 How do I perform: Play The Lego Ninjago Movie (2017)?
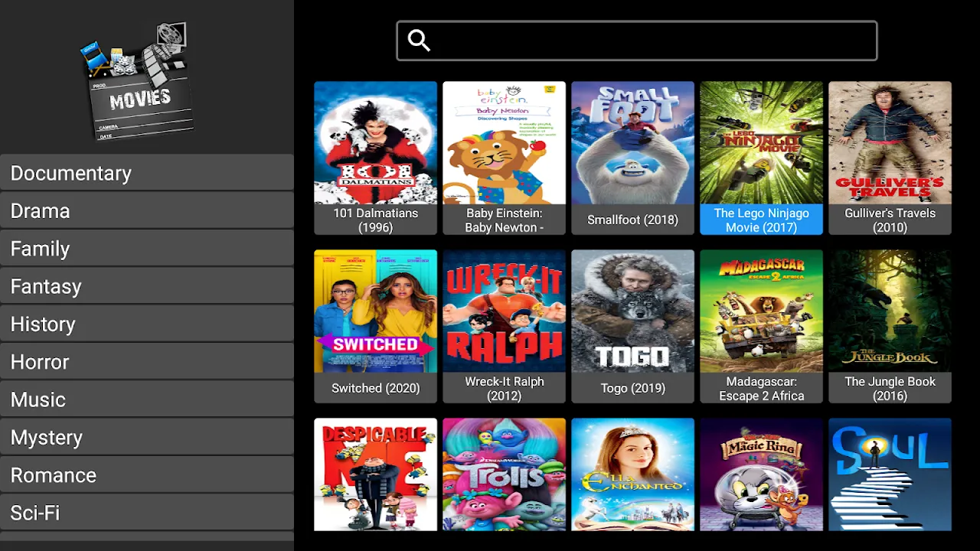(762, 158)
